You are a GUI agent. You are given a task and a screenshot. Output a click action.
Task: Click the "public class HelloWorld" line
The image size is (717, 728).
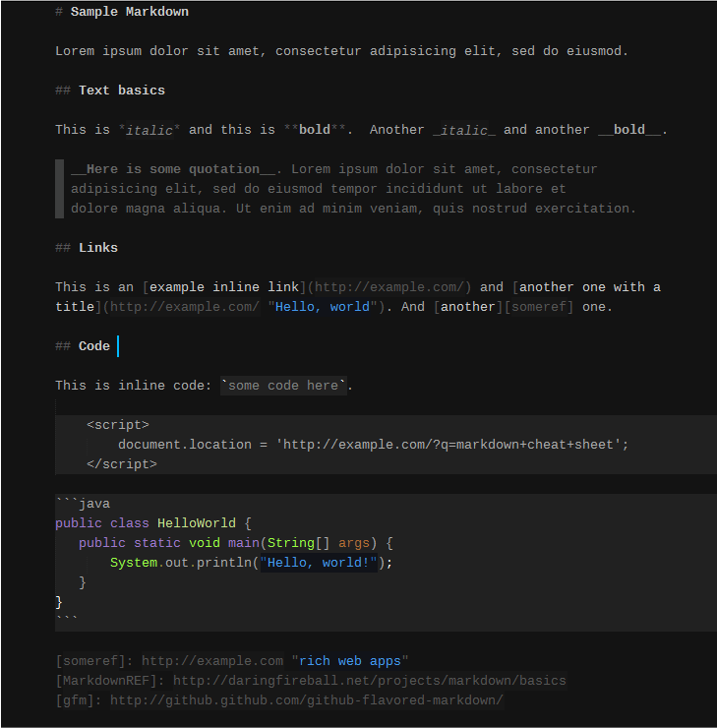[x=153, y=523]
